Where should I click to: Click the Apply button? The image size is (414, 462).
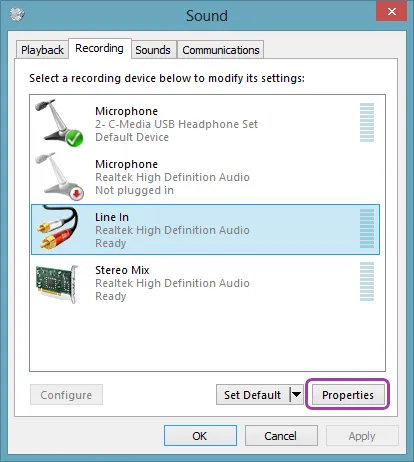pos(362,436)
